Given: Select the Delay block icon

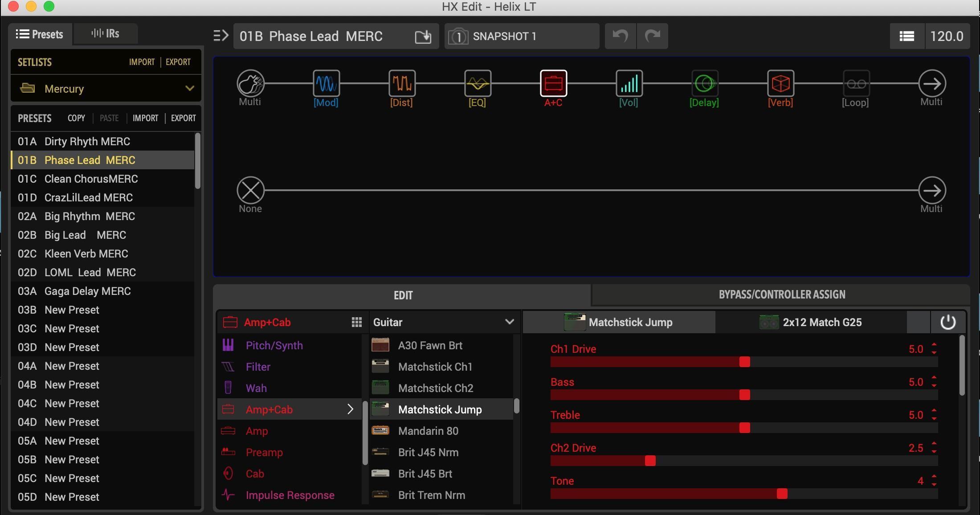Looking at the screenshot, I should click(x=704, y=83).
